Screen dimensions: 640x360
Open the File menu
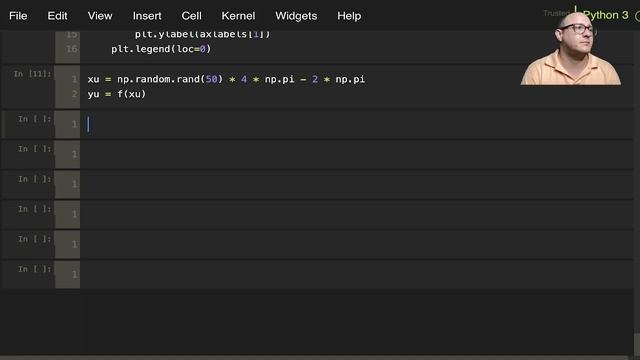point(18,16)
